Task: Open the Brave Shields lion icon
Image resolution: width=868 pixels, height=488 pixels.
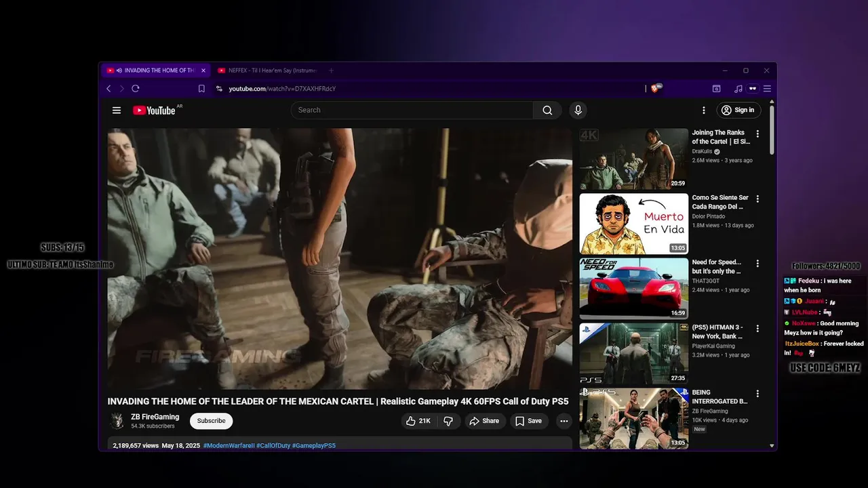Action: coord(656,88)
